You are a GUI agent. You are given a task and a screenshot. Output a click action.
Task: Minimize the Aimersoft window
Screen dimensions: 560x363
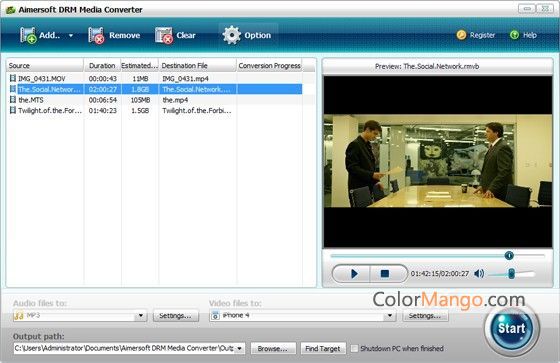click(527, 8)
